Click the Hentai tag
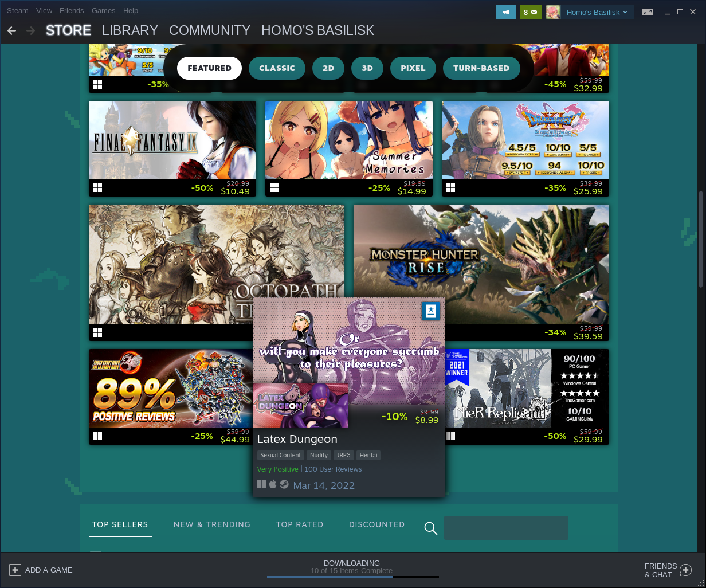The width and height of the screenshot is (706, 588). pyautogui.click(x=368, y=455)
